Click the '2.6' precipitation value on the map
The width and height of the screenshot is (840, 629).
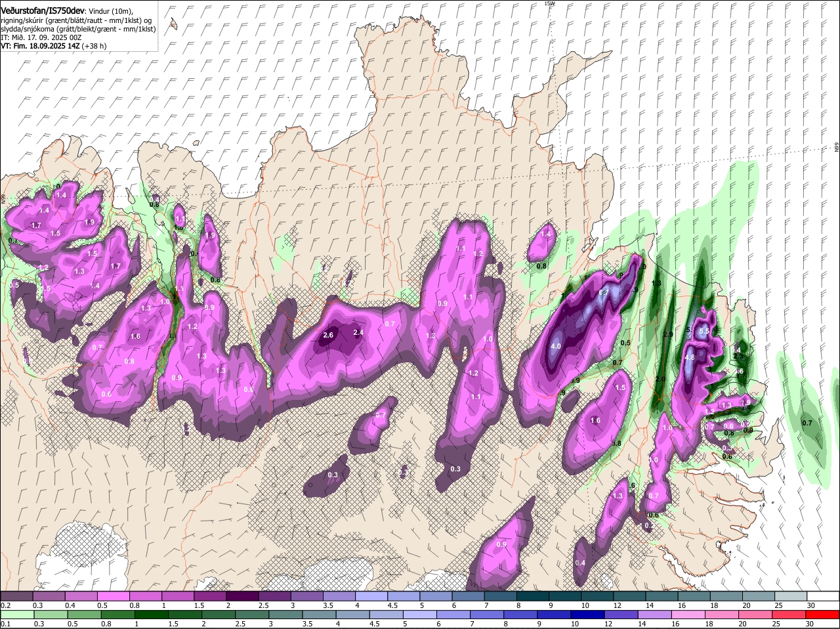coord(329,335)
